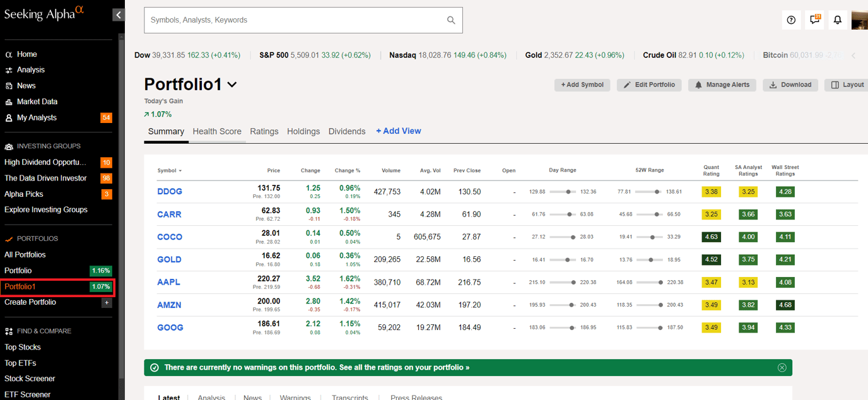Click the Add Symbol button
The image size is (868, 400).
click(x=582, y=85)
